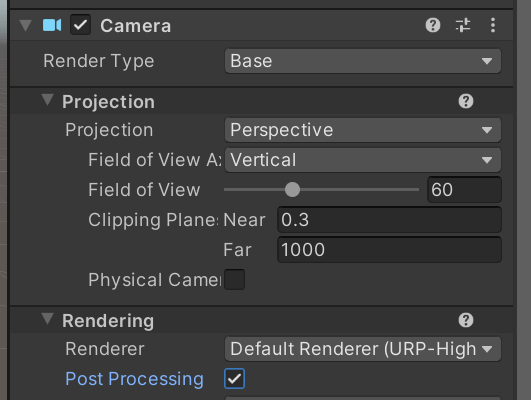The image size is (531, 400).
Task: Click the Near clipping plane field
Action: [389, 220]
